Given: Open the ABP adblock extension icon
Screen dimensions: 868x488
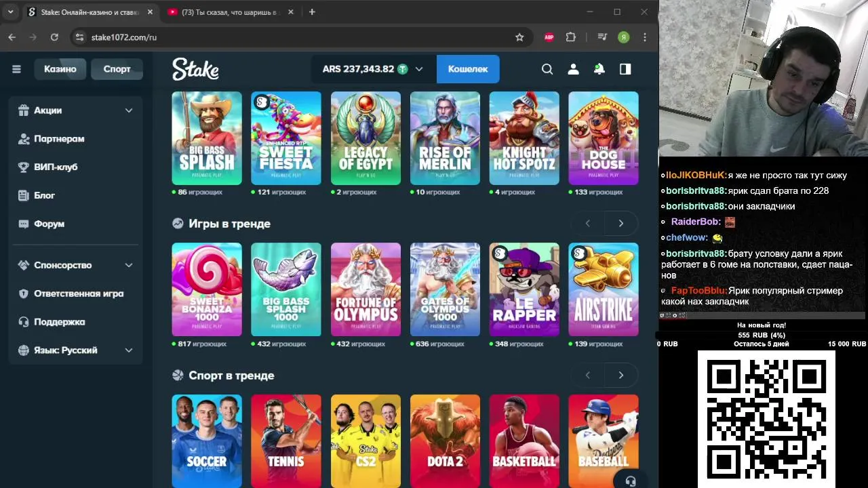Looking at the screenshot, I should tap(549, 37).
